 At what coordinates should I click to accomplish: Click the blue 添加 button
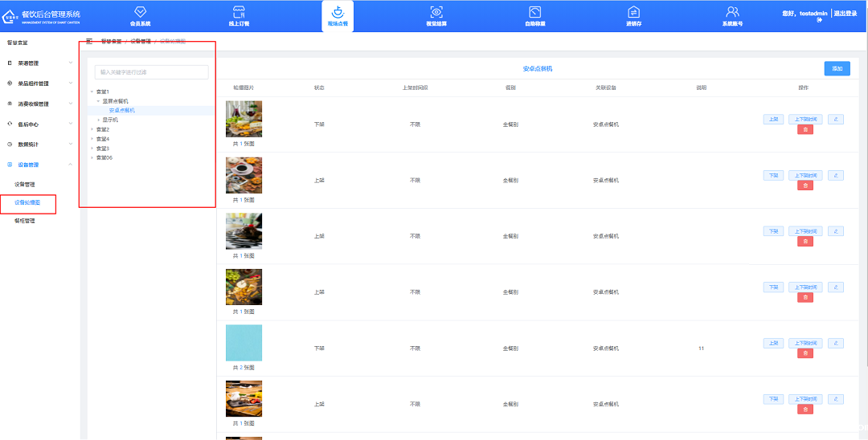[837, 69]
